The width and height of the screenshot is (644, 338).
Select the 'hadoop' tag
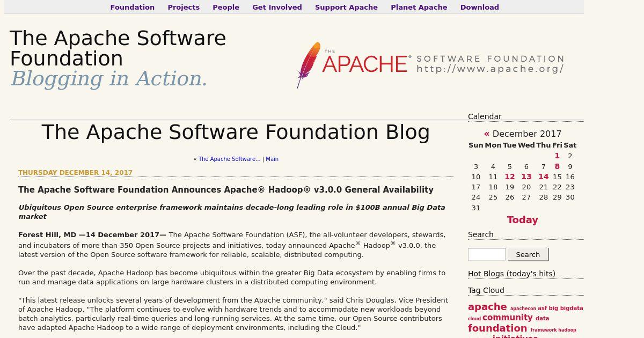pyautogui.click(x=566, y=330)
